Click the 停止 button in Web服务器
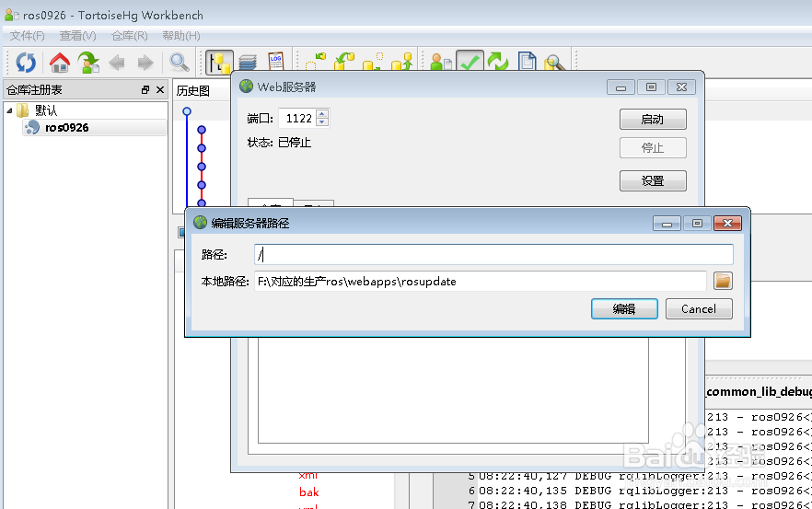The width and height of the screenshot is (812, 509). [653, 147]
